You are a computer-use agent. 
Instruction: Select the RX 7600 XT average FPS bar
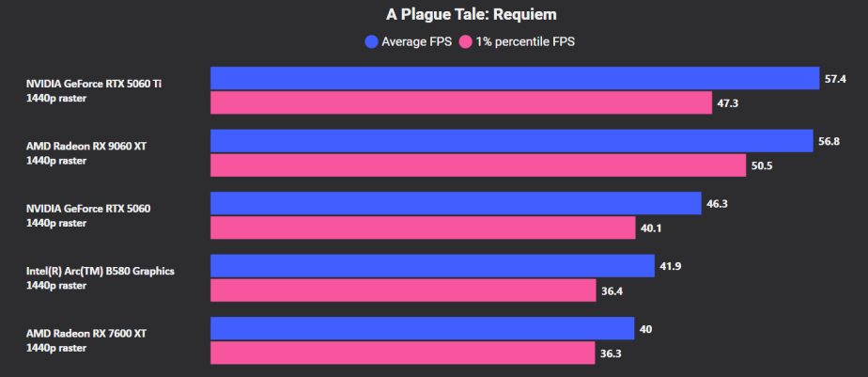(x=423, y=329)
